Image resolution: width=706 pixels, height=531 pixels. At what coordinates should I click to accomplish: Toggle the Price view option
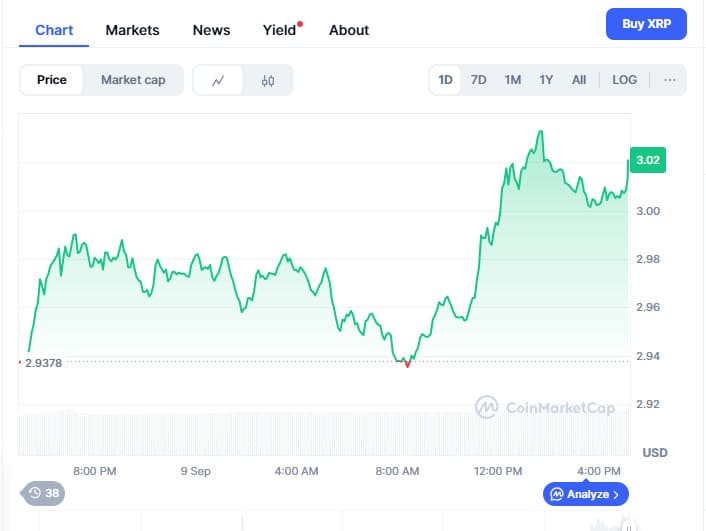point(52,80)
